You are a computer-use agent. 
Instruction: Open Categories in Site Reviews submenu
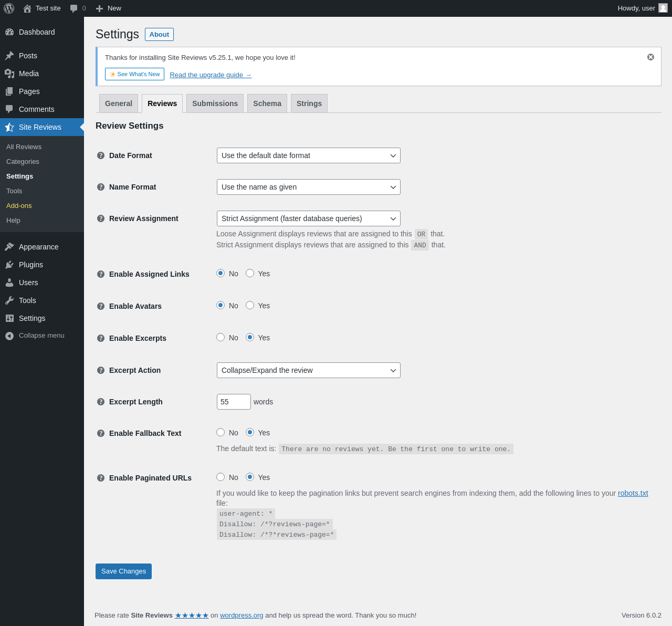click(23, 162)
